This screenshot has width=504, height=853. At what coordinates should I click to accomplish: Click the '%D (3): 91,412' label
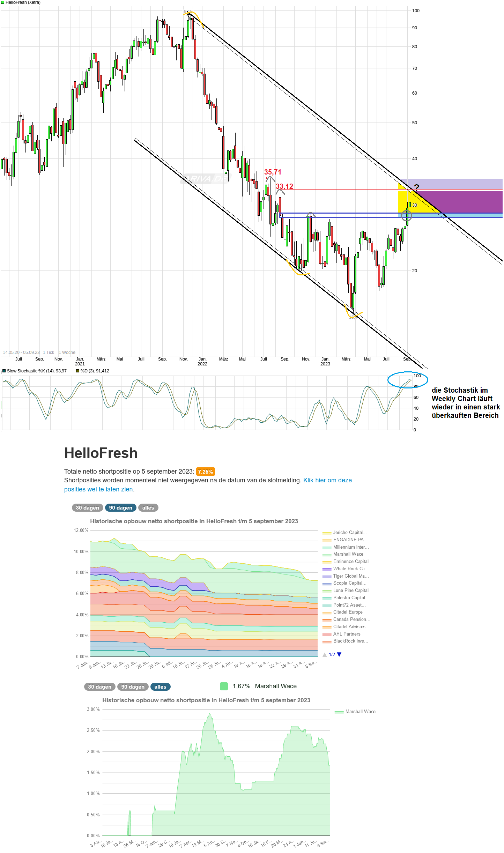pyautogui.click(x=95, y=371)
